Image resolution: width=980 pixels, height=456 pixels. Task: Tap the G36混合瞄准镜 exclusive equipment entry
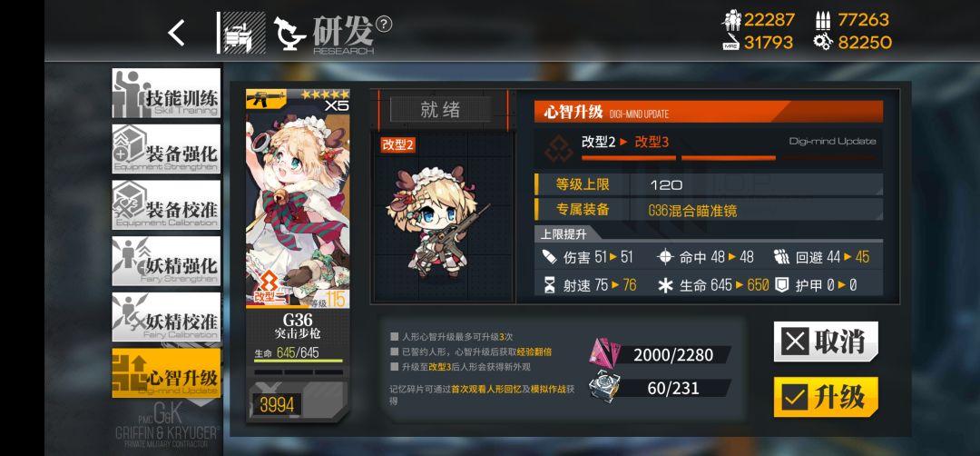[x=691, y=210]
